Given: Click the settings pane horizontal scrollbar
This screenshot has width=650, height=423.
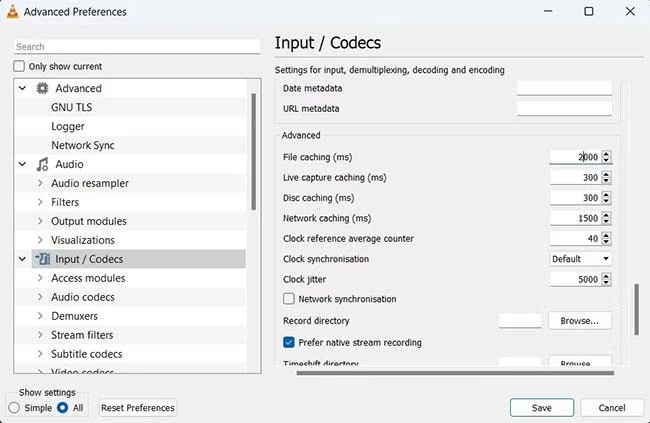Looking at the screenshot, I should pyautogui.click(x=455, y=373).
